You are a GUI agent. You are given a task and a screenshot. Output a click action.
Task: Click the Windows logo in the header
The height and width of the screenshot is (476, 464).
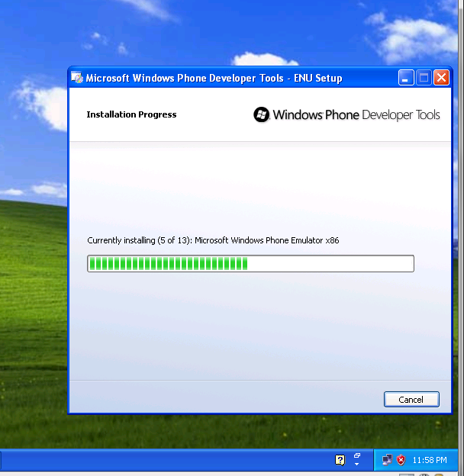tap(262, 115)
